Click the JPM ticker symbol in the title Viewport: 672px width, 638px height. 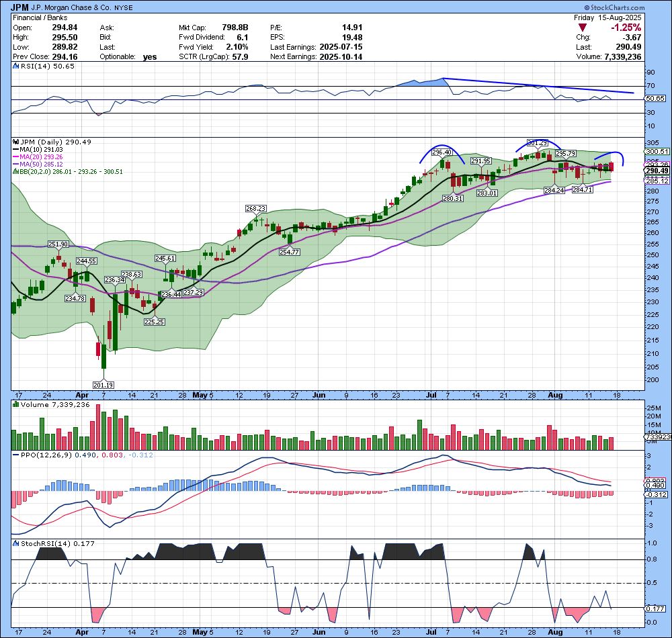[19, 7]
